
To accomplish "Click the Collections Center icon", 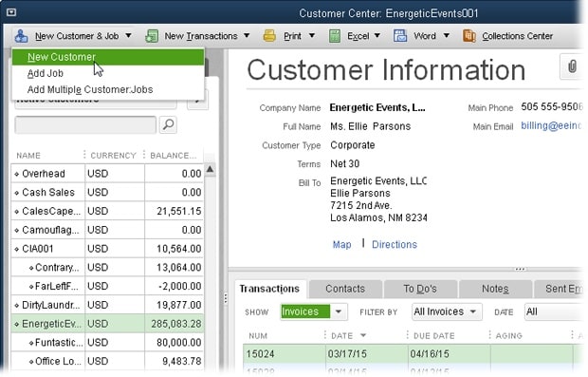I will pyautogui.click(x=469, y=36).
